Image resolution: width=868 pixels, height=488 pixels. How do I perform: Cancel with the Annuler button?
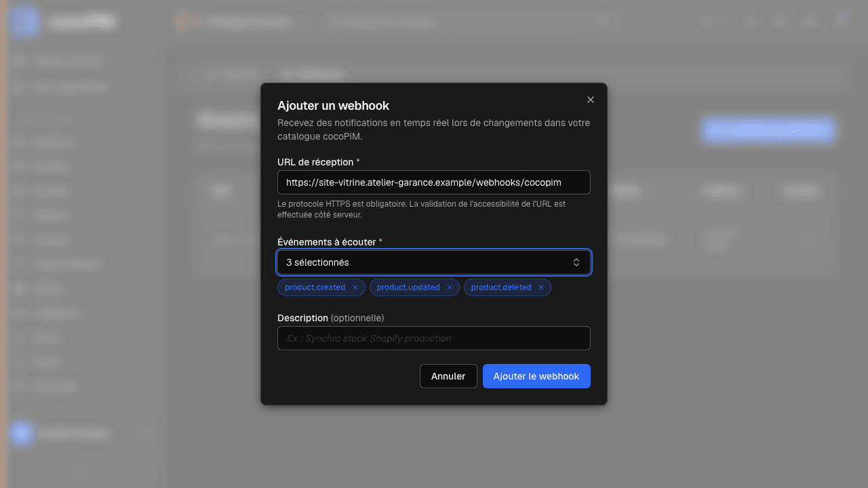pos(448,376)
